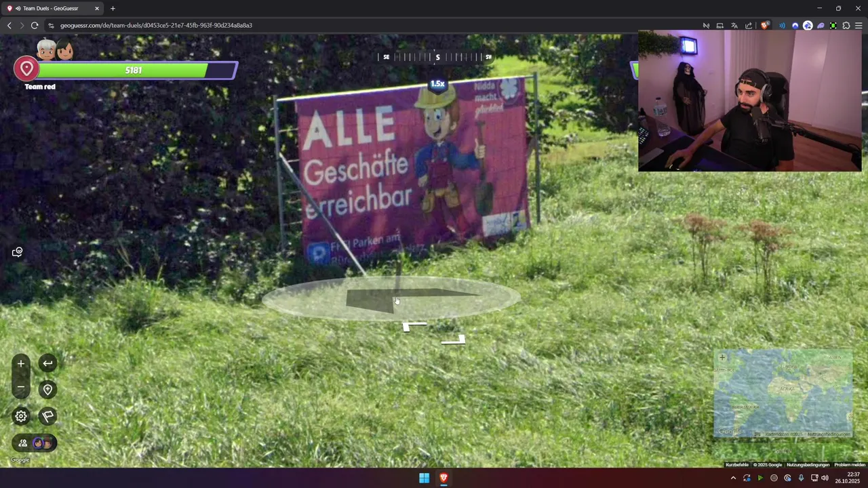Click the blue circle chevron extension icon
868x488 pixels.
click(x=795, y=26)
